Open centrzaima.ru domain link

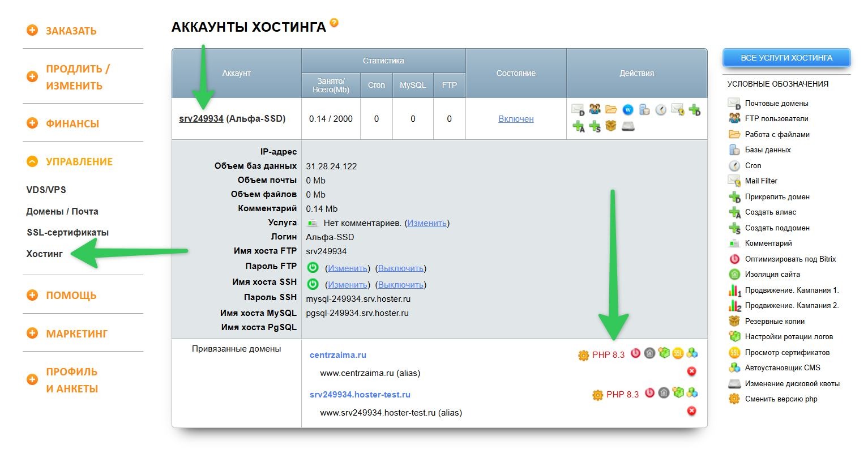(338, 355)
